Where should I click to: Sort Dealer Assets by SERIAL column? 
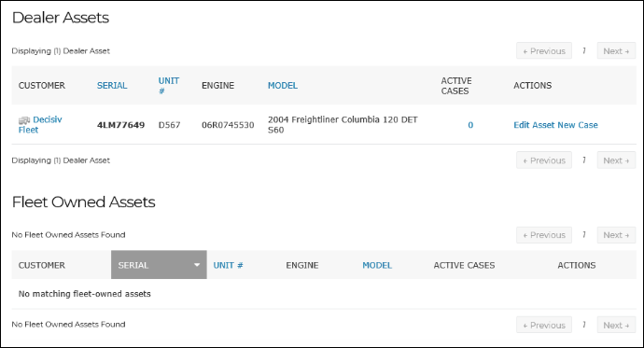pyautogui.click(x=112, y=85)
